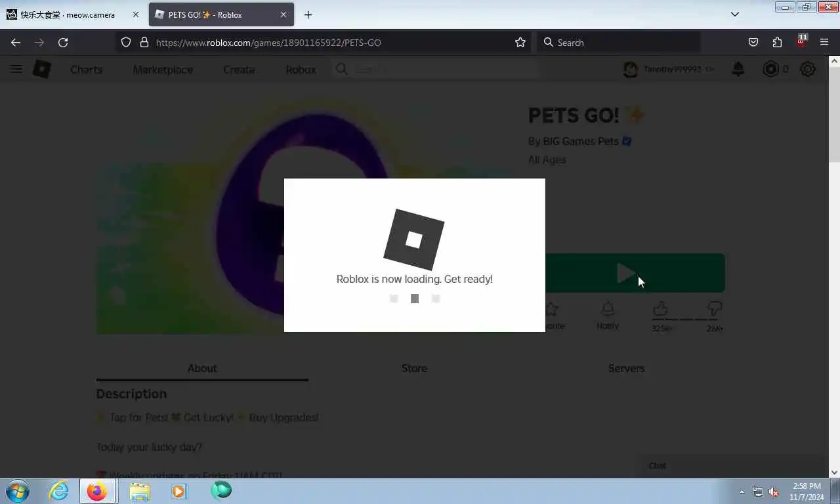Click the red extension badge icon
840x504 pixels.
tap(801, 41)
